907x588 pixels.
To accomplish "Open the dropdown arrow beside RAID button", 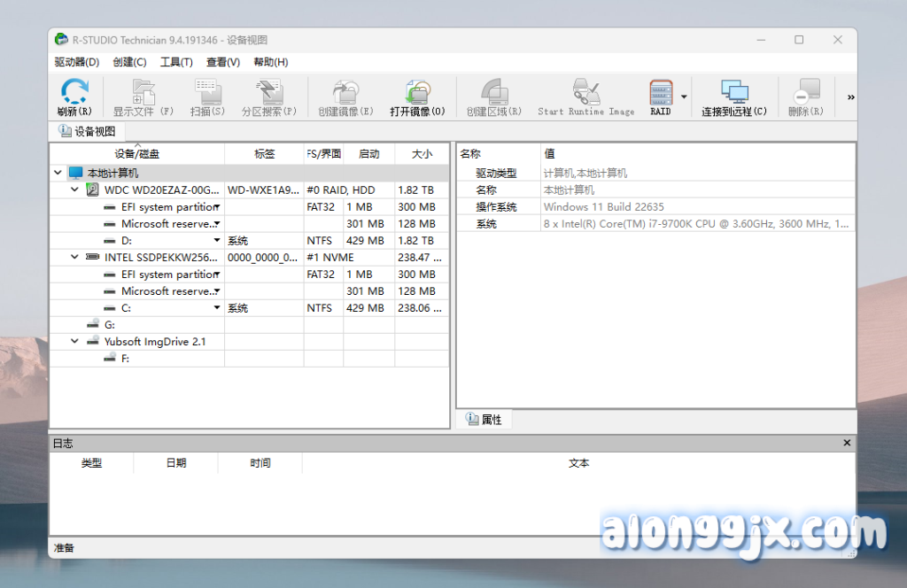I will point(684,97).
